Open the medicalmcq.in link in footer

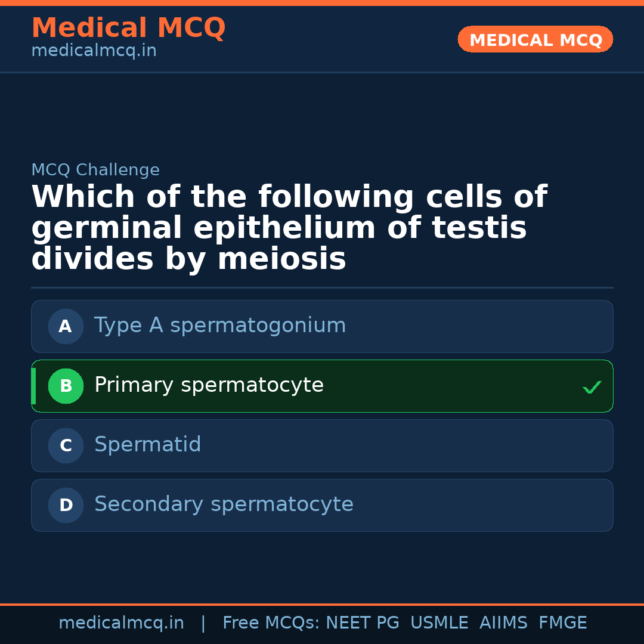point(121,623)
